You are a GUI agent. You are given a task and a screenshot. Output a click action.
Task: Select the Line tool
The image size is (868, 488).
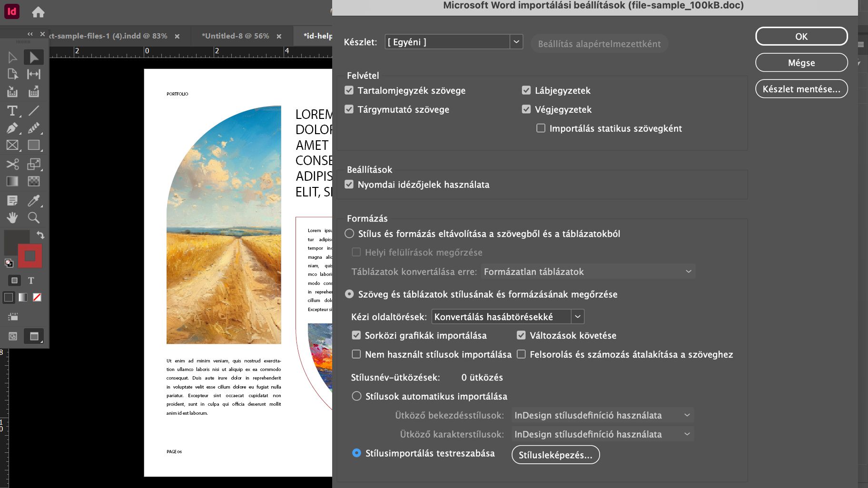[x=34, y=111]
